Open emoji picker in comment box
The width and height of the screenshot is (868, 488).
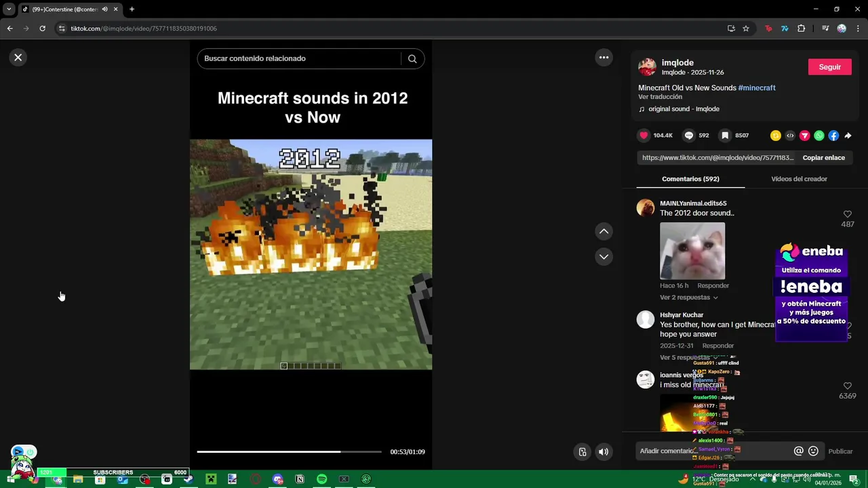[813, 451]
